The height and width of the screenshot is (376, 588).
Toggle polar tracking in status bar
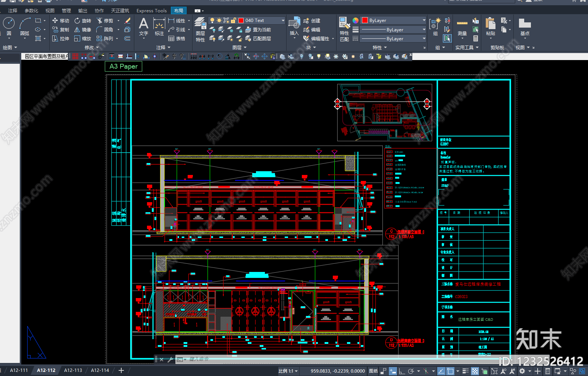pyautogui.click(x=411, y=371)
